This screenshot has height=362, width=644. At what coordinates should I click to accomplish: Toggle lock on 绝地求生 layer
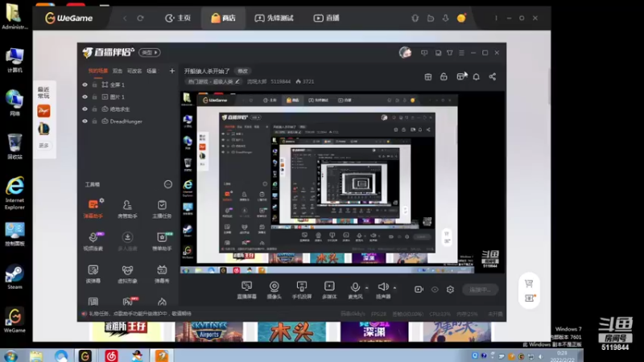[94, 109]
